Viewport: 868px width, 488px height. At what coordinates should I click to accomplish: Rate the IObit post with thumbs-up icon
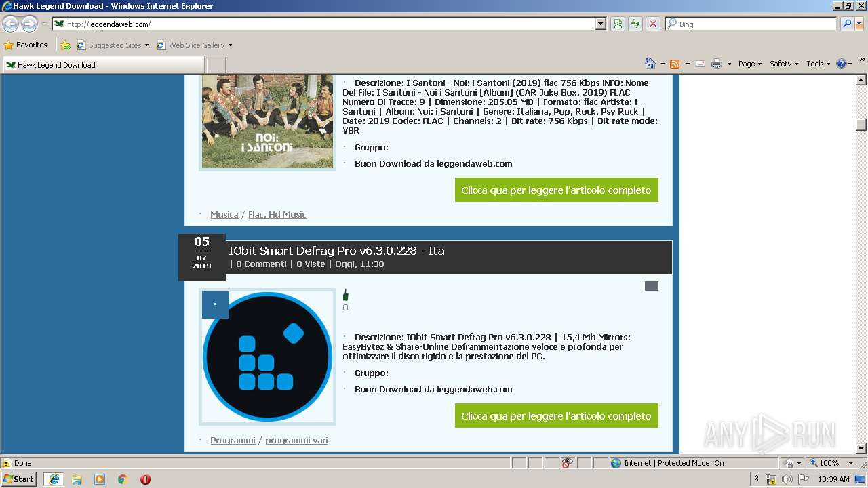(x=345, y=295)
